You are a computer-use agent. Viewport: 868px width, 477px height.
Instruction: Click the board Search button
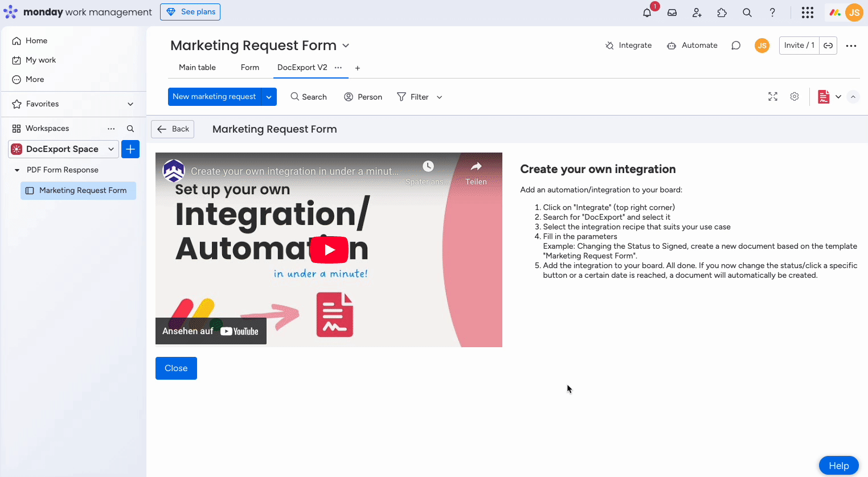pos(309,97)
